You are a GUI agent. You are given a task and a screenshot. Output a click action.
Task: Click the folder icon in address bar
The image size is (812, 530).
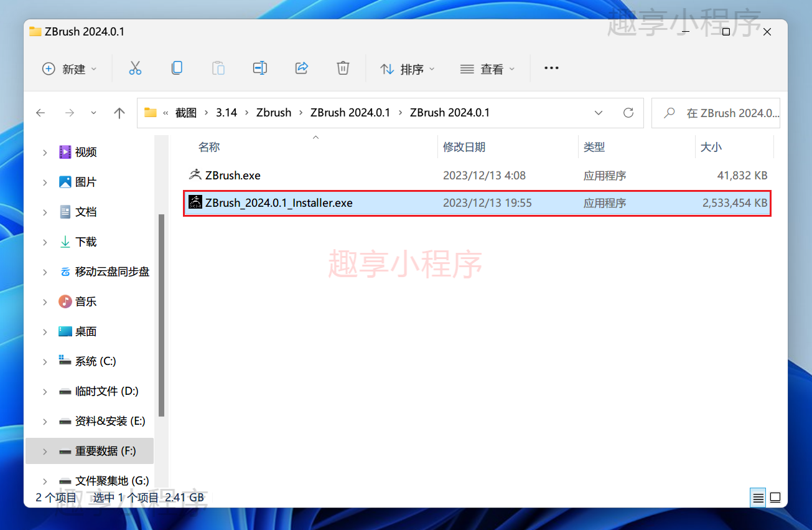[150, 113]
